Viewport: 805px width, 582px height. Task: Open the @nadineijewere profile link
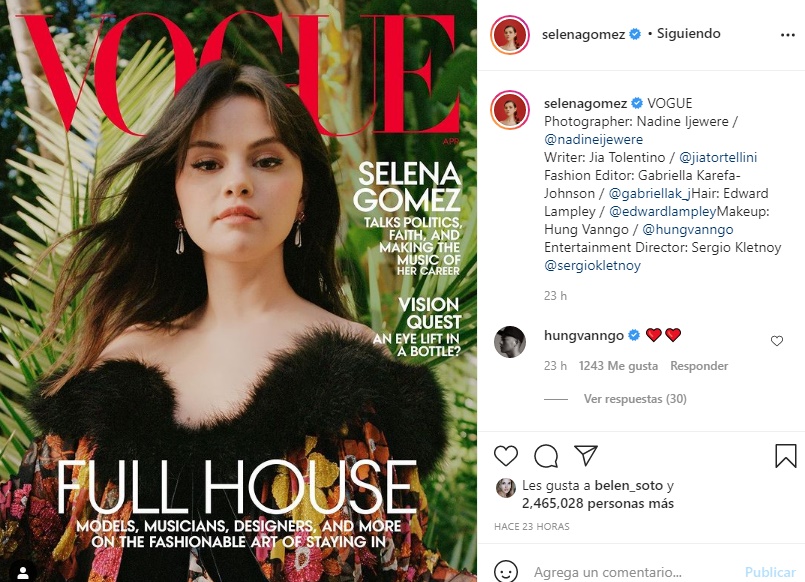pyautogui.click(x=593, y=139)
